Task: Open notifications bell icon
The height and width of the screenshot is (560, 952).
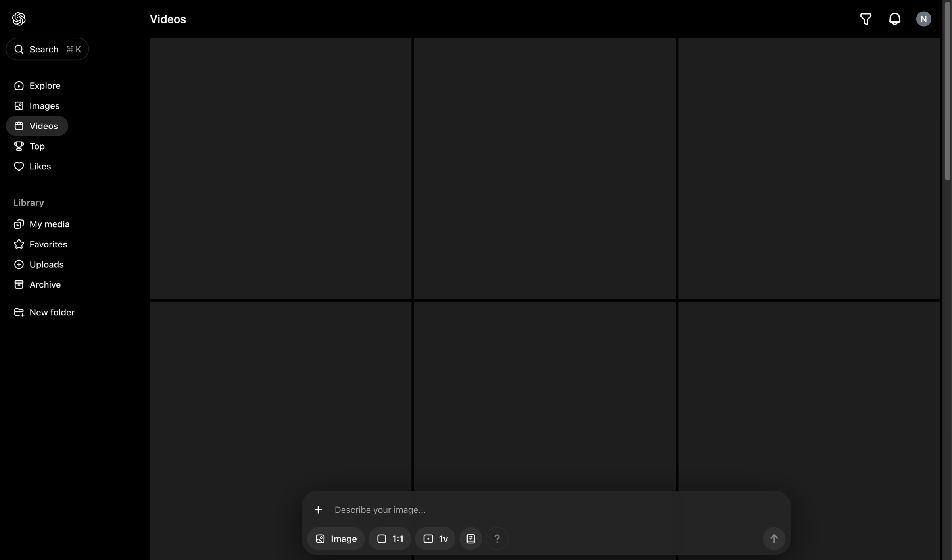Action: tap(894, 19)
